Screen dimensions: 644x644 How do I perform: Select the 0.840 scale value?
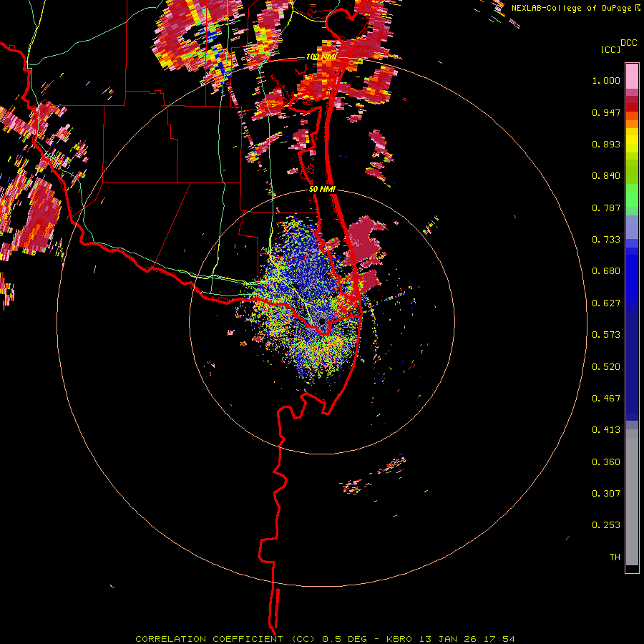point(606,176)
